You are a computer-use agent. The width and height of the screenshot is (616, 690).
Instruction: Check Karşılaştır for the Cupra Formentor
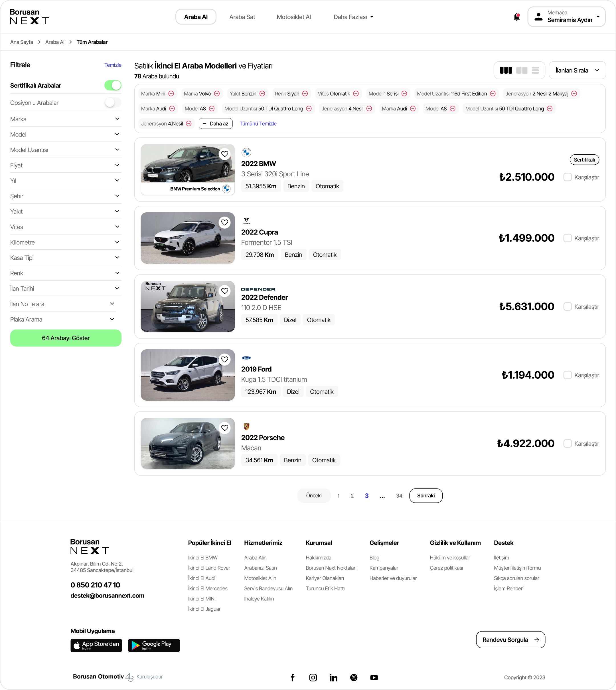[x=567, y=238]
